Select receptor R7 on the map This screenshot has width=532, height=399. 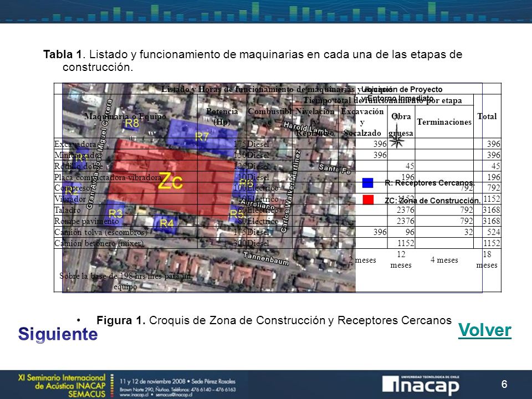pyautogui.click(x=202, y=137)
